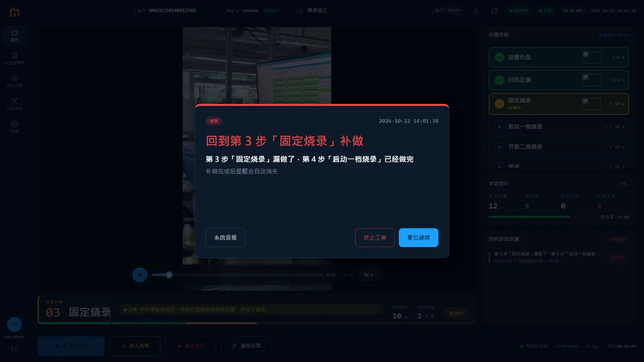Click 终止工单 in the error dialog
The height and width of the screenshot is (362, 644).
click(x=375, y=238)
